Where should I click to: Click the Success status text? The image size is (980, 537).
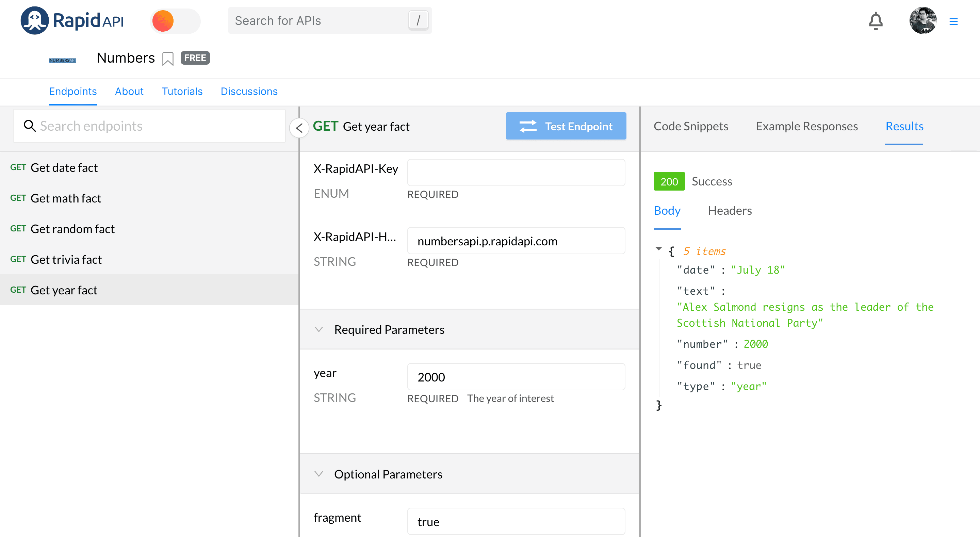tap(712, 181)
